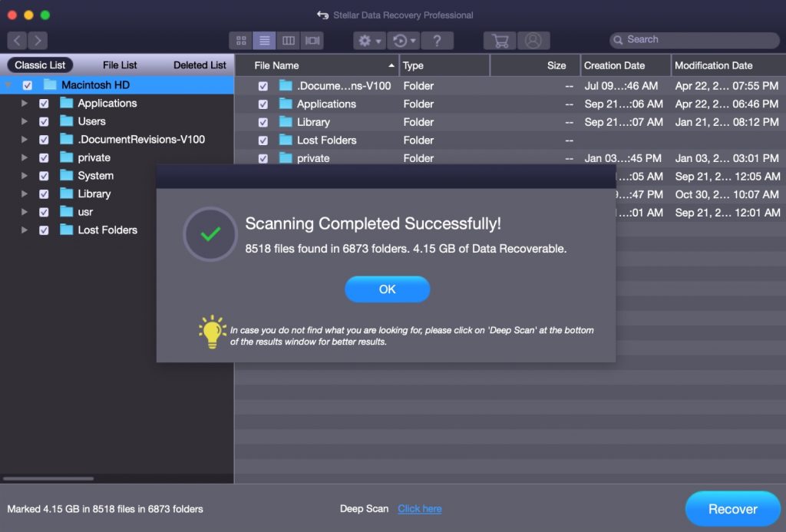The image size is (786, 532).
Task: Expand the private tree node
Action: pos(24,157)
